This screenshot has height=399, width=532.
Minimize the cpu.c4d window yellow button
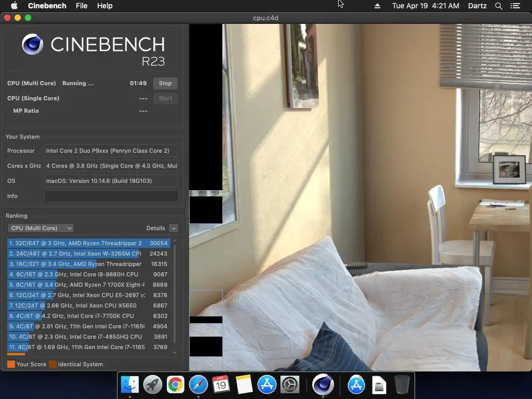pyautogui.click(x=18, y=18)
